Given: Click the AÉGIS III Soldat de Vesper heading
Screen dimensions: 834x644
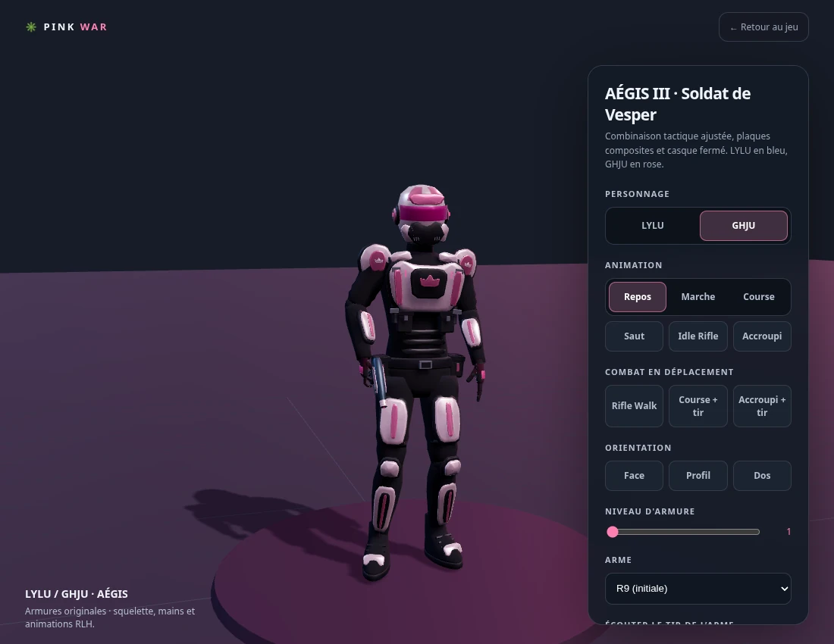Looking at the screenshot, I should click(x=678, y=104).
